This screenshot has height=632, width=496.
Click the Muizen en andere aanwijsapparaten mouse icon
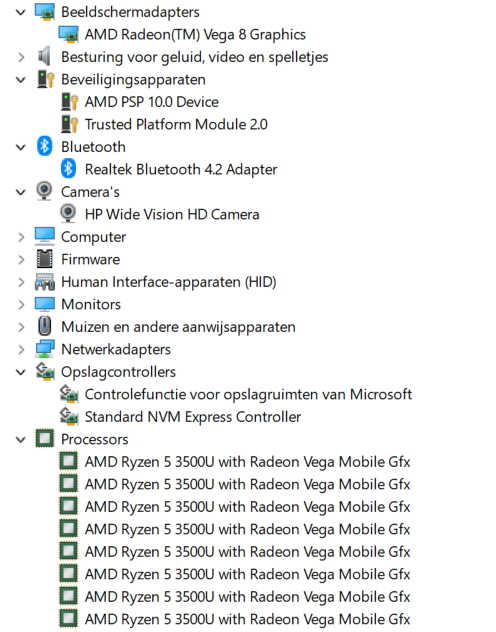(44, 326)
